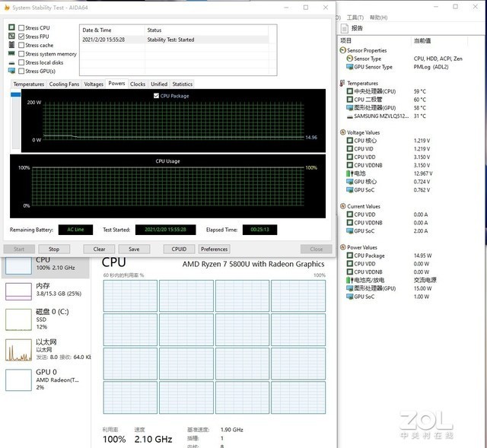
Task: Click the Clear button
Action: pos(99,249)
